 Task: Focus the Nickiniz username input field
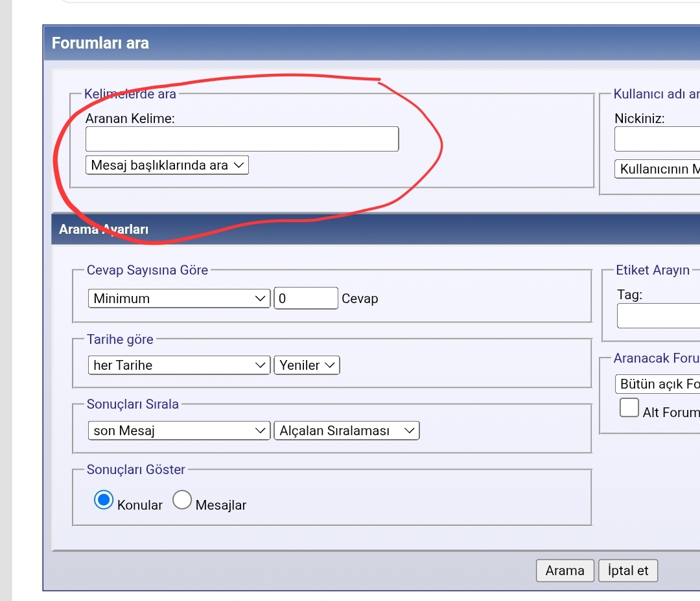pos(657,139)
